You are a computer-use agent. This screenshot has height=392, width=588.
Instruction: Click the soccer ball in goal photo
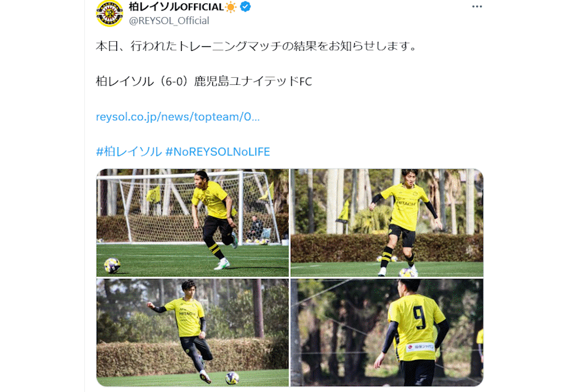tap(112, 266)
